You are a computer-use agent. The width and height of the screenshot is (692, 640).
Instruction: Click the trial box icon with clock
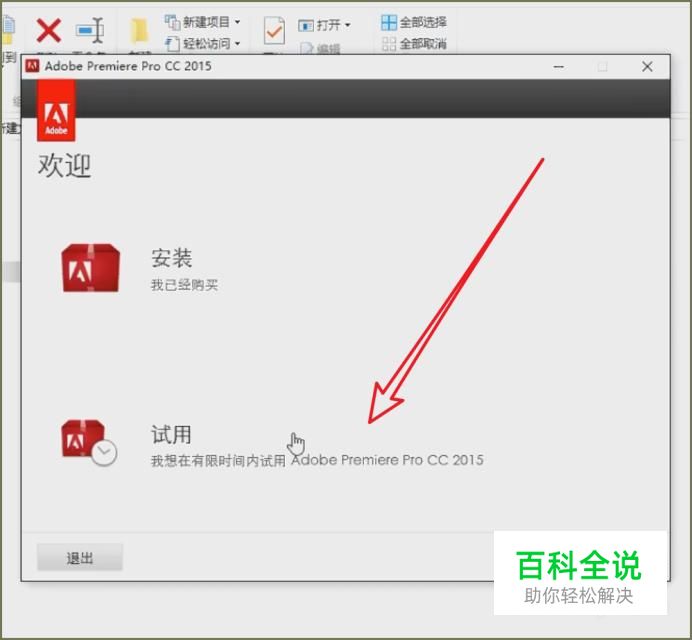click(89, 443)
